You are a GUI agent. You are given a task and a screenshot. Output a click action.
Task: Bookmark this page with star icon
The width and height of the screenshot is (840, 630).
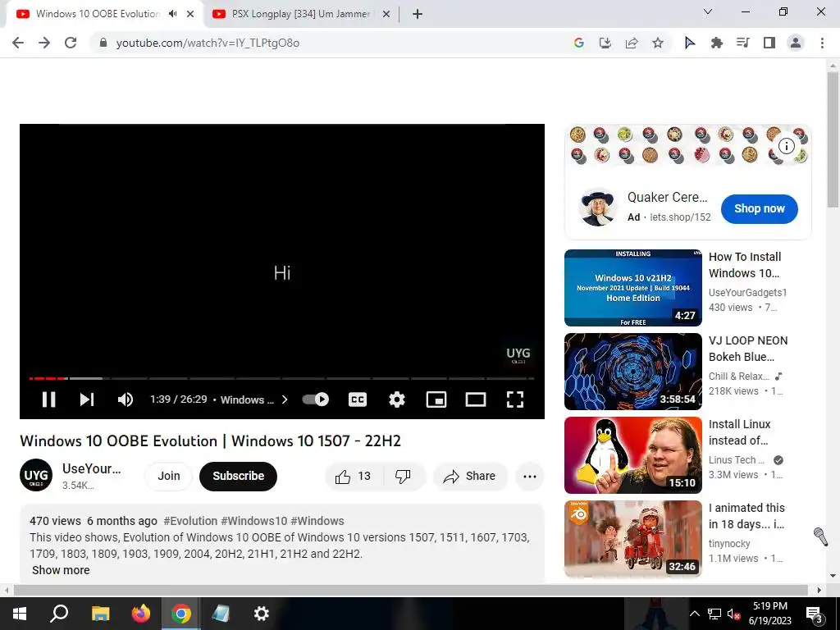[x=658, y=43]
